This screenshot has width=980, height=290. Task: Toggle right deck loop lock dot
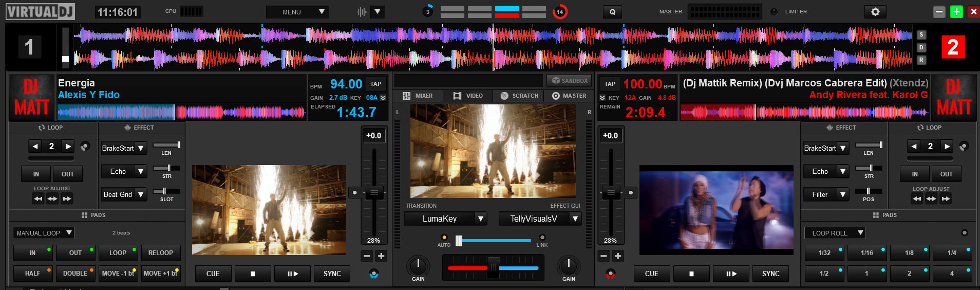(964, 147)
